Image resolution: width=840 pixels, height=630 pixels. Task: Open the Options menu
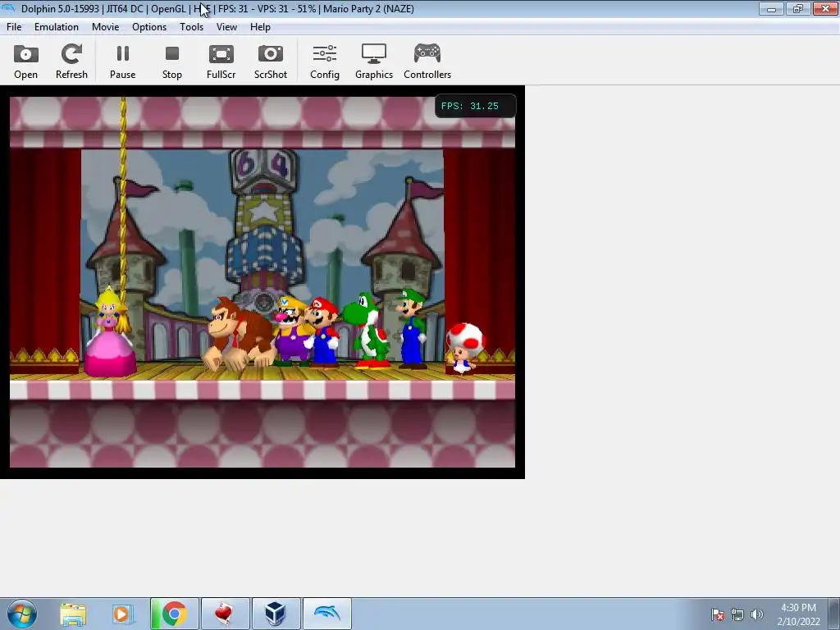click(149, 27)
